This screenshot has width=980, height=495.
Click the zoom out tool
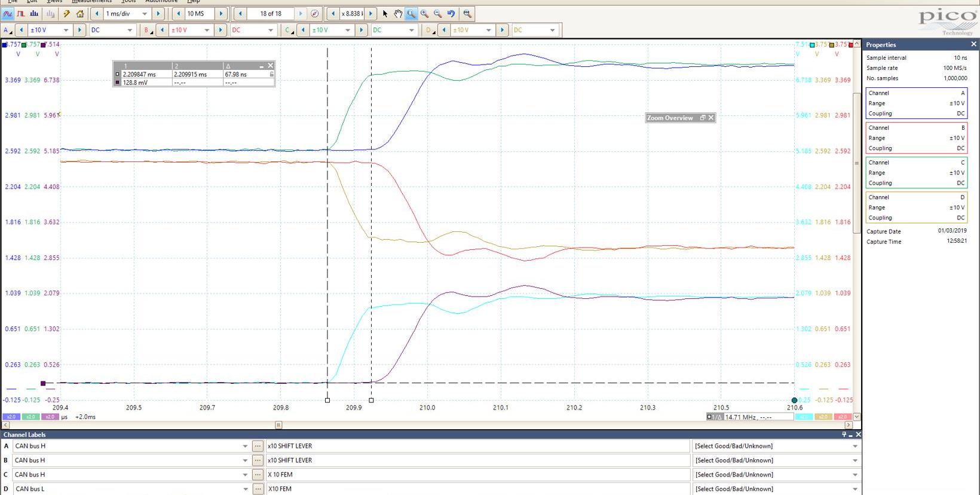(437, 14)
